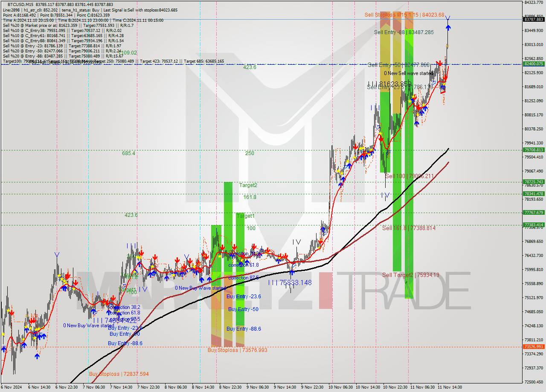Click 'Sell %20 @ Market price' line
The image size is (546, 392).
(x=68, y=26)
